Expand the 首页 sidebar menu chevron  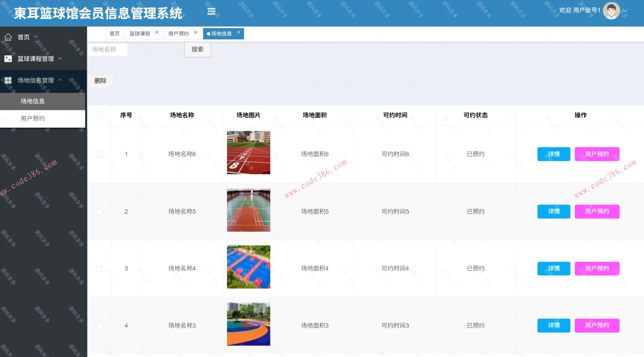click(x=36, y=37)
